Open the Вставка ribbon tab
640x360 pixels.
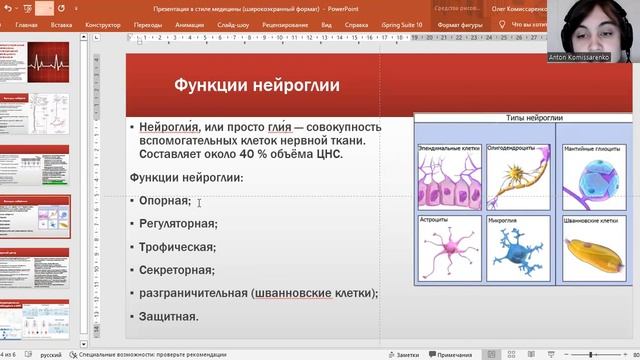[x=61, y=25]
